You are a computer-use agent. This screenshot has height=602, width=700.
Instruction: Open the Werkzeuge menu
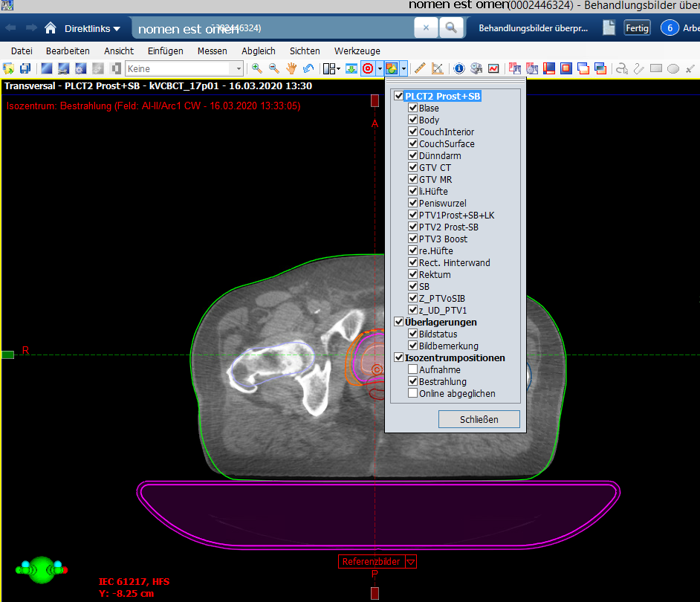(x=357, y=51)
